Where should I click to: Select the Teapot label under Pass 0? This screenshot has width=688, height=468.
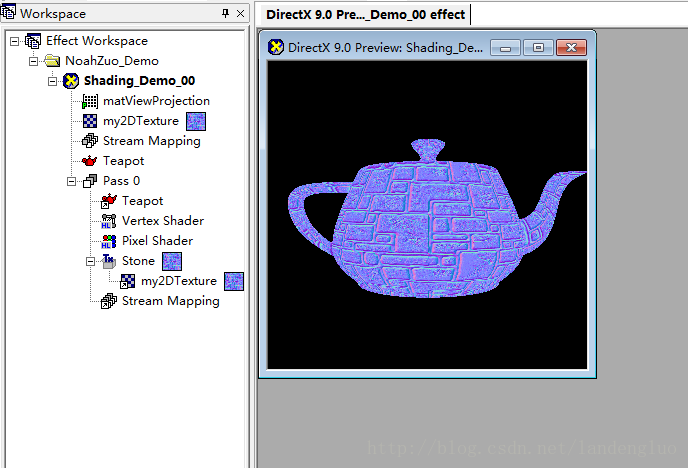tap(143, 201)
